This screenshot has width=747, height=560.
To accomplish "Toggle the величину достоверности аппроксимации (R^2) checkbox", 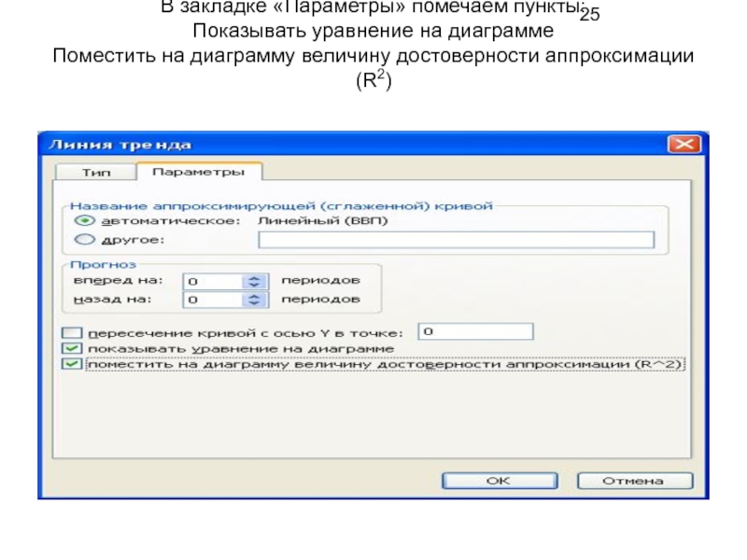I will [71, 365].
